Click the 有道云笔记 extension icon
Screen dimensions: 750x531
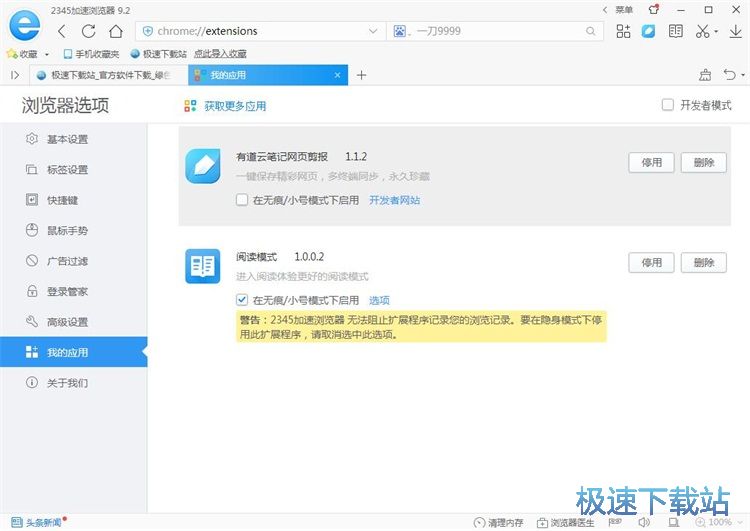(x=203, y=166)
